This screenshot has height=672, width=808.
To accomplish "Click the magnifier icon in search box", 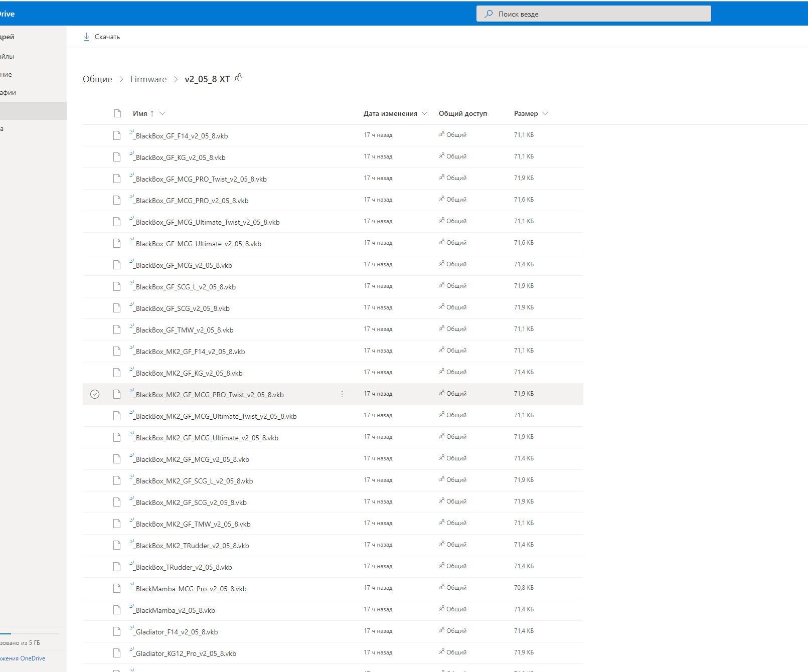I will pos(489,14).
